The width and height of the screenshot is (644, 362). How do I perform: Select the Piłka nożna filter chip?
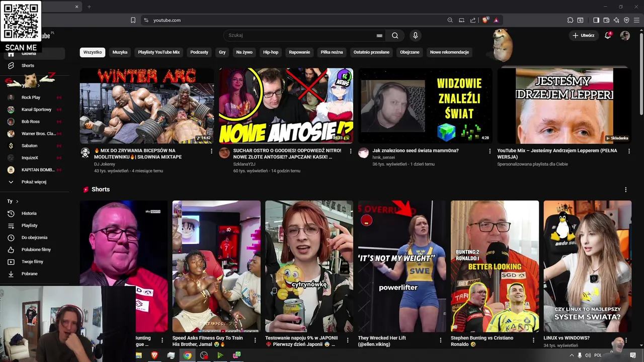click(x=332, y=52)
